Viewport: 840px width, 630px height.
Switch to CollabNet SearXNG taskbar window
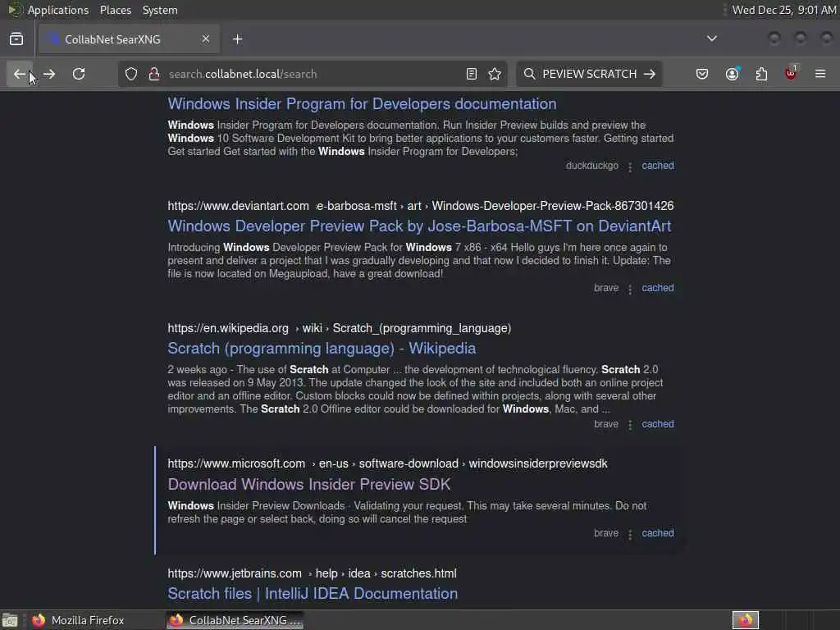point(235,620)
